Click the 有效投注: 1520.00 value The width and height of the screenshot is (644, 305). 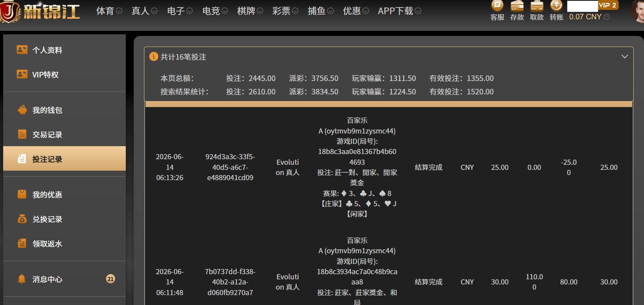click(462, 92)
